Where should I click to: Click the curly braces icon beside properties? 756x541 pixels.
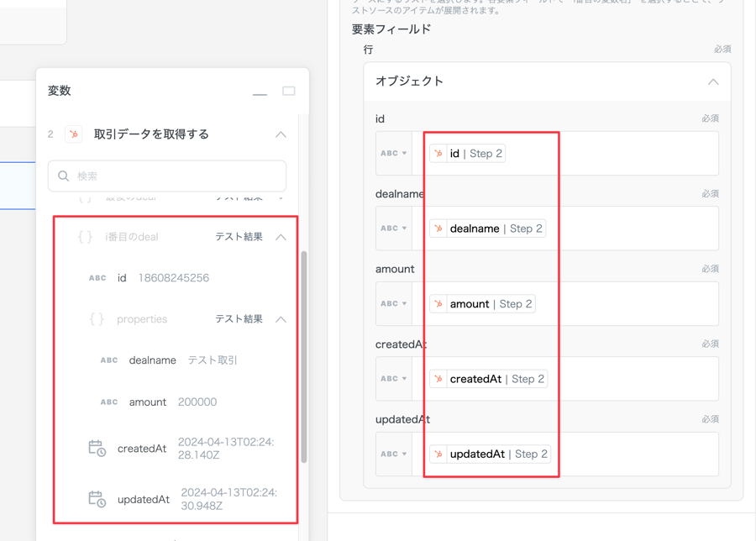(x=97, y=319)
